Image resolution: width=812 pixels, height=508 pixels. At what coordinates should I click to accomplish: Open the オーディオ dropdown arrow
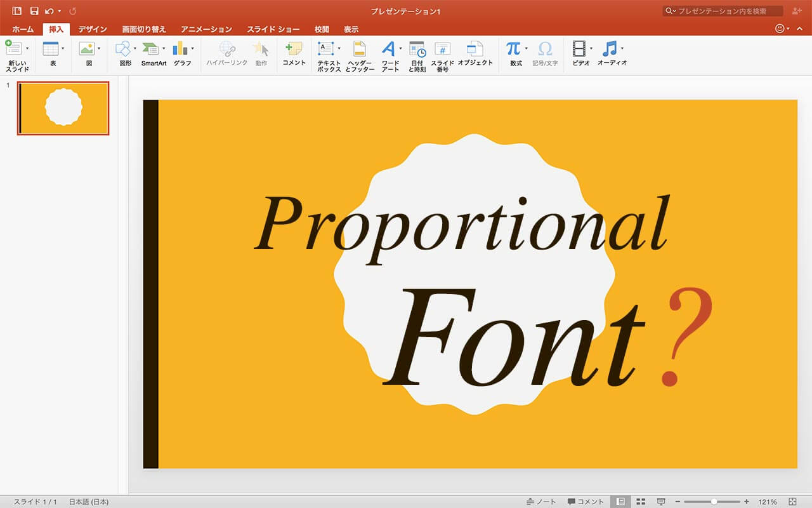click(622, 49)
